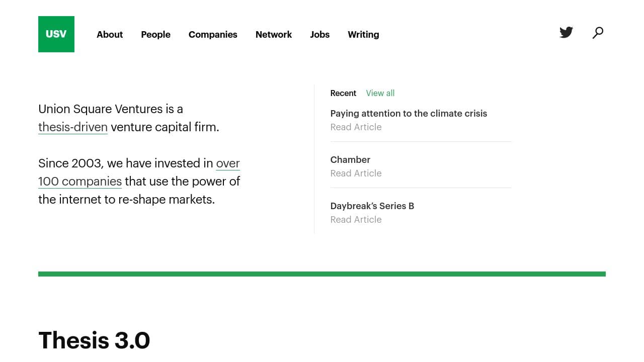This screenshot has width=644, height=362.
Task: Open the Jobs page
Action: pyautogui.click(x=319, y=34)
